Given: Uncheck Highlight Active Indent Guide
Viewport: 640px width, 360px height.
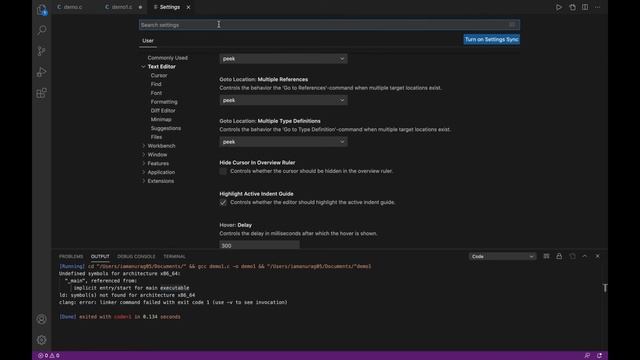Looking at the screenshot, I should (223, 202).
